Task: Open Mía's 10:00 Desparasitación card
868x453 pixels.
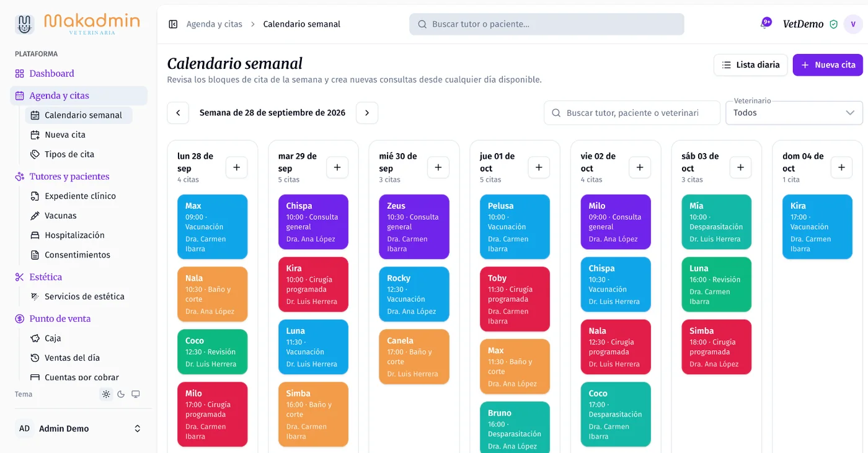Action: tap(717, 222)
